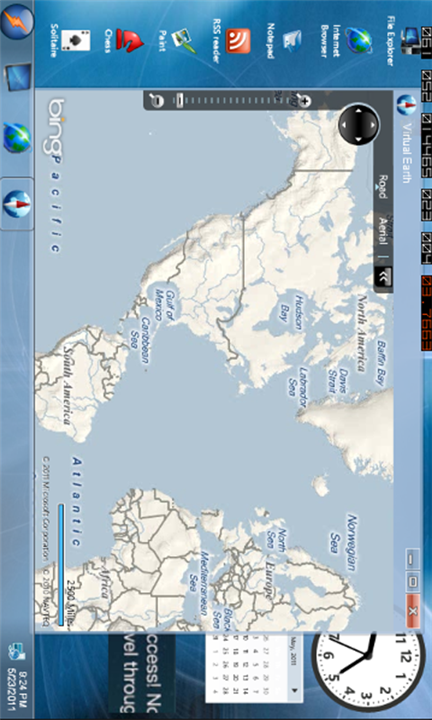Launch the Paint application icon
Image resolution: width=432 pixels, height=720 pixels.
click(177, 40)
